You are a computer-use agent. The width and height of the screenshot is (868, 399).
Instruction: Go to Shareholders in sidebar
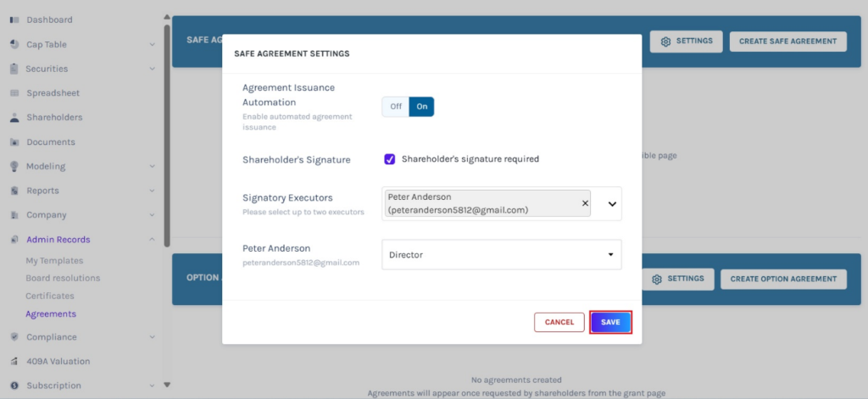point(54,117)
